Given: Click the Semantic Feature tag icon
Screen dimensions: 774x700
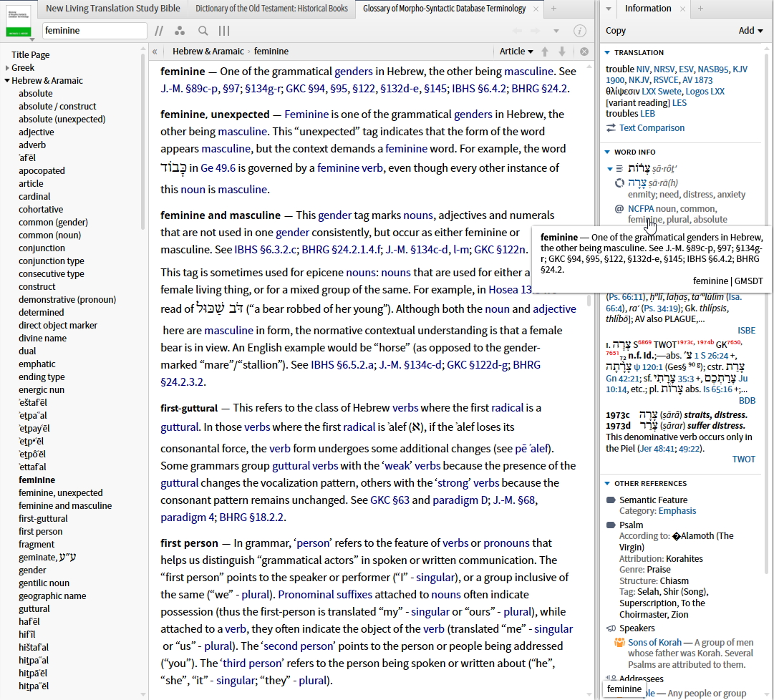Looking at the screenshot, I should click(x=611, y=500).
